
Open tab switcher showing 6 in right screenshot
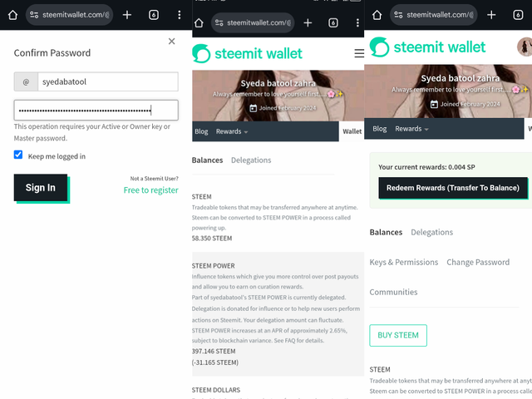point(518,15)
